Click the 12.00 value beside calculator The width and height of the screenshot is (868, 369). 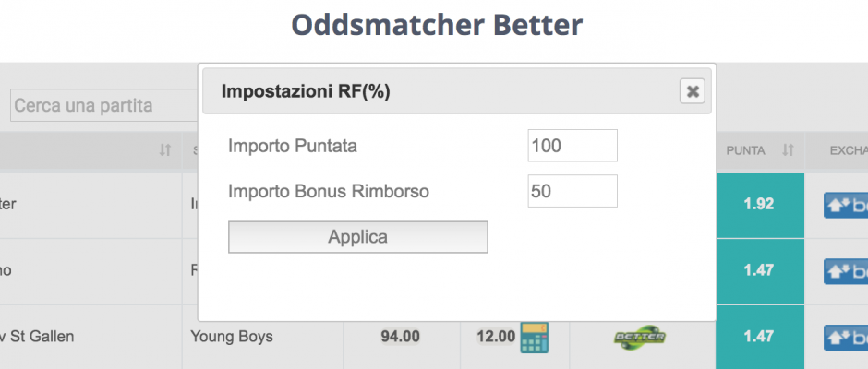coord(496,336)
